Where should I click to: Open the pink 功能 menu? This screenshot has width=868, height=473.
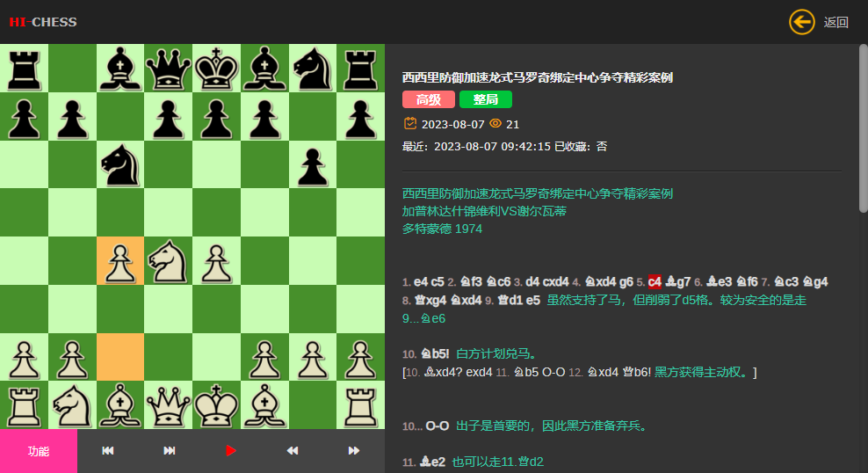(x=39, y=451)
